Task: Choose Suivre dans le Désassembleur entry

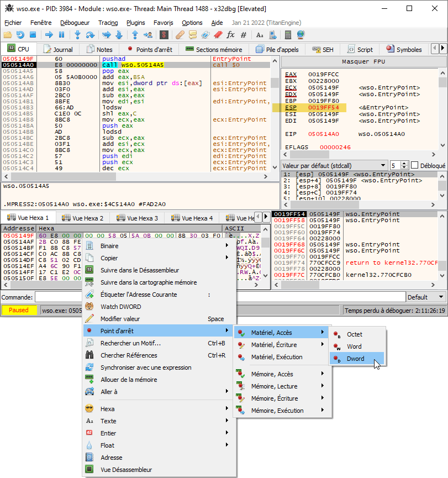Action: [x=139, y=270]
